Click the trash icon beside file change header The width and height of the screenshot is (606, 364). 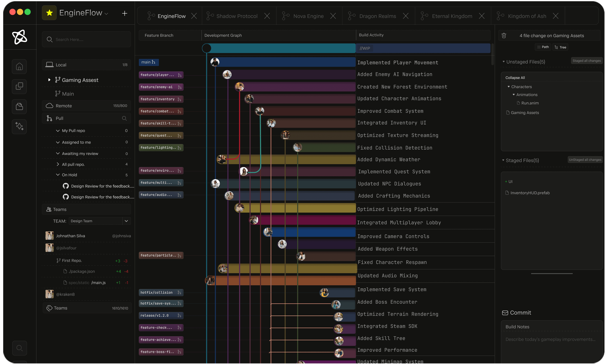[504, 36]
